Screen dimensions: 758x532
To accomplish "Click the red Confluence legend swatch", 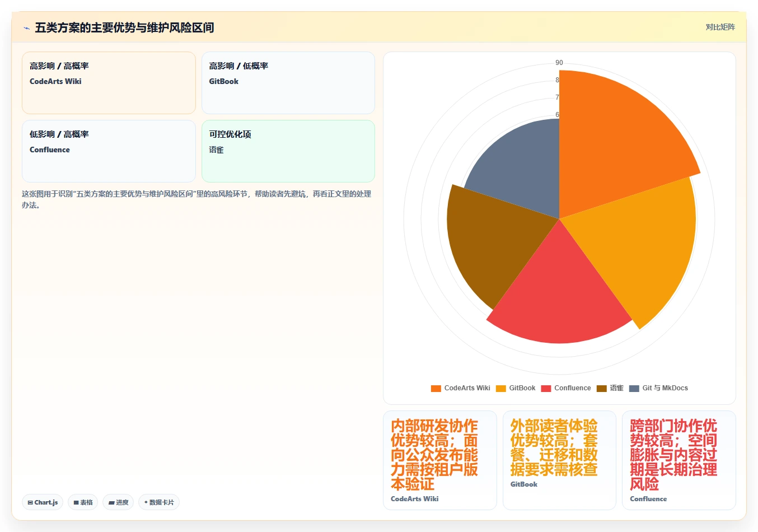I will click(546, 388).
